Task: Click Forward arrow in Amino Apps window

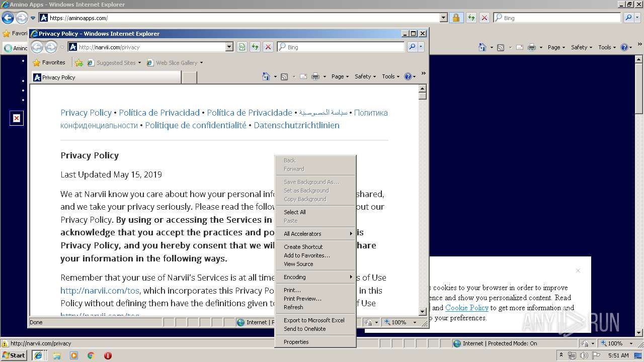Action: 22,18
